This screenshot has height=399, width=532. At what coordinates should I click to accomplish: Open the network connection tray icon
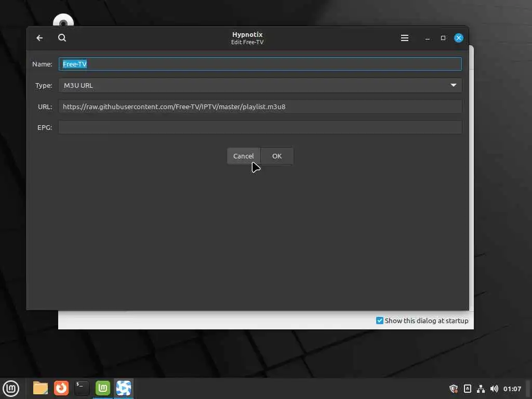(x=481, y=389)
